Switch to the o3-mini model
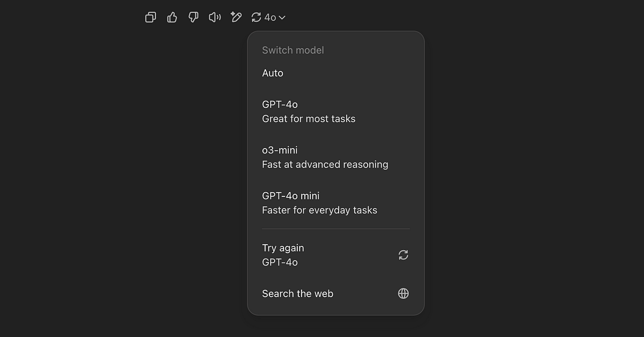 [x=280, y=150]
